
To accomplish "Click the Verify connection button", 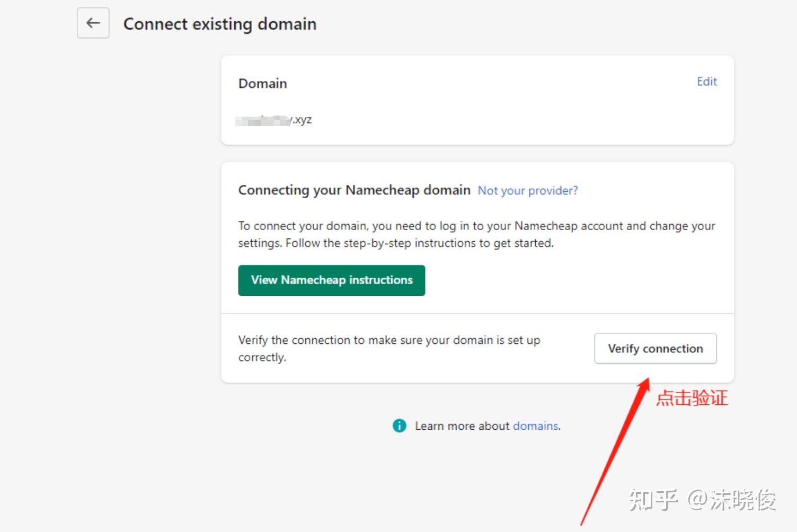I will tap(656, 348).
